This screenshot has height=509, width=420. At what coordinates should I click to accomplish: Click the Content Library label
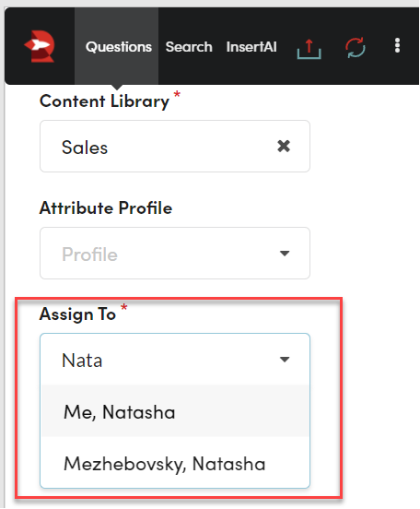pos(104,101)
